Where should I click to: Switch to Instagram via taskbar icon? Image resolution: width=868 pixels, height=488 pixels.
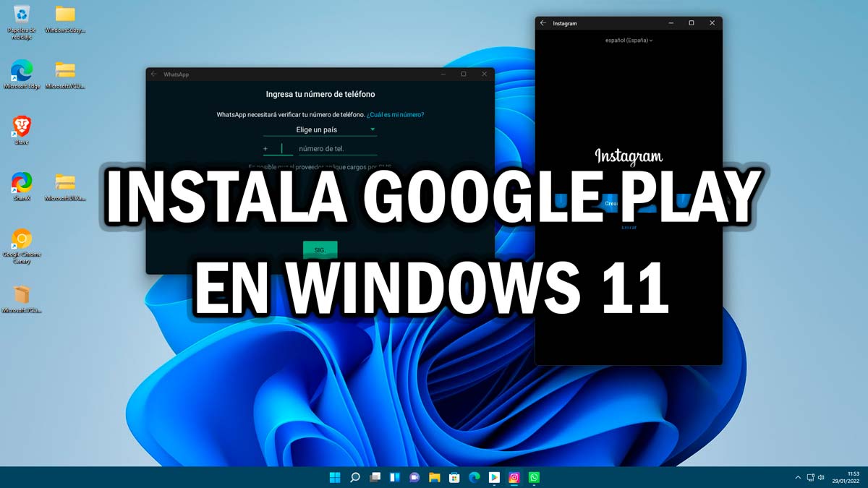coord(514,477)
